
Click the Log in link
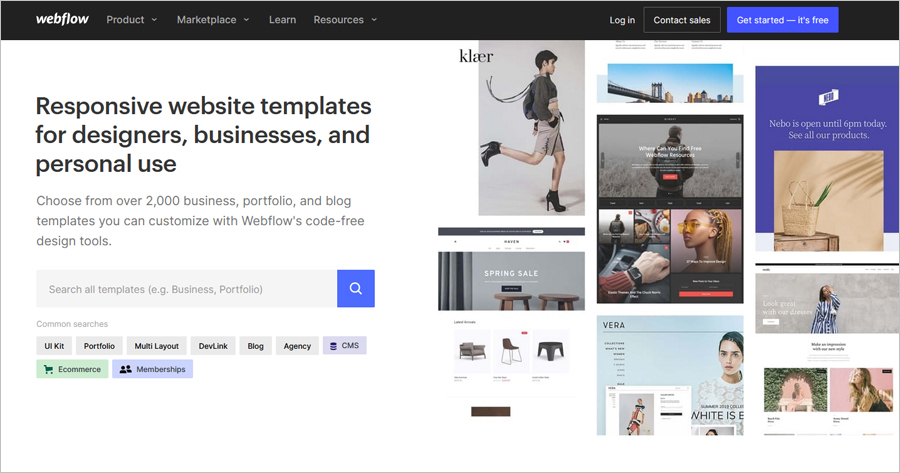point(622,20)
